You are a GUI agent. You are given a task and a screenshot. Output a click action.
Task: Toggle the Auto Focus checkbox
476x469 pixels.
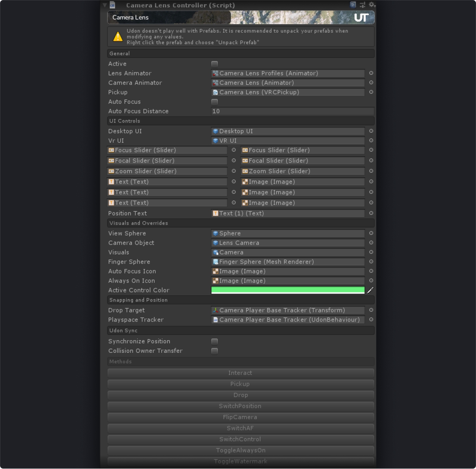214,102
